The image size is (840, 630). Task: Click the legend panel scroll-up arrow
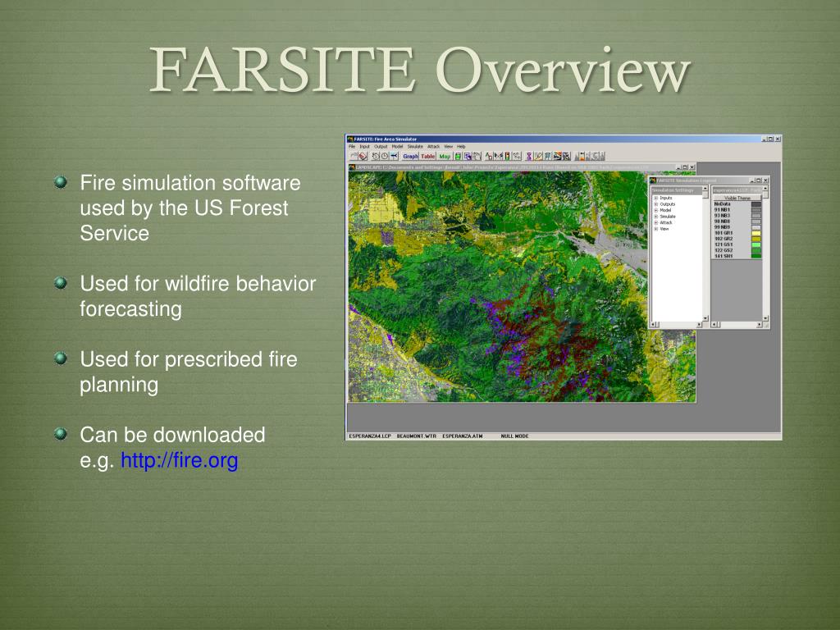coord(765,188)
